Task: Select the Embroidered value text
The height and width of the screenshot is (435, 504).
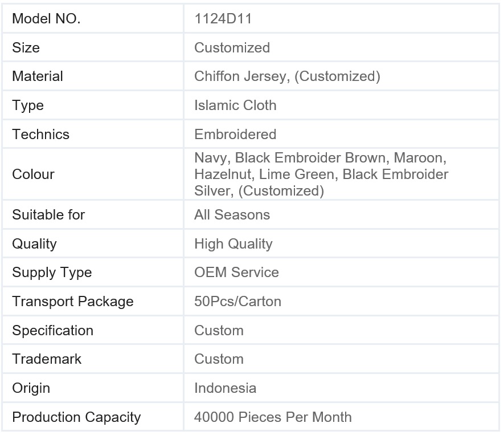Action: tap(235, 135)
